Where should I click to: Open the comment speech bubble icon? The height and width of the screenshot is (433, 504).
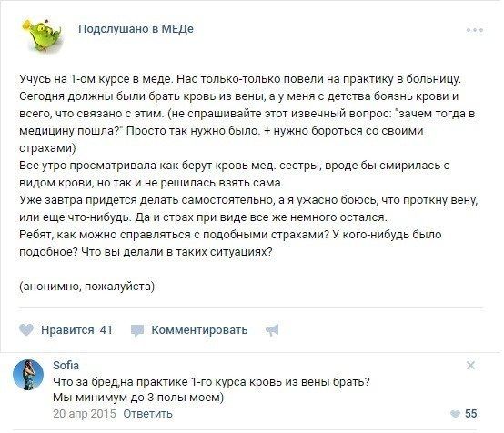click(x=137, y=330)
